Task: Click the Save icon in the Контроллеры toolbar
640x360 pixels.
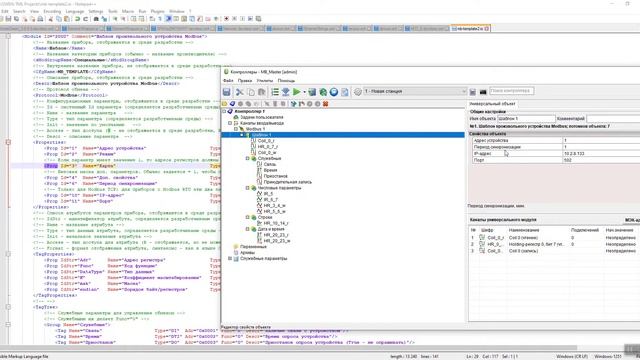Action: 227,92
